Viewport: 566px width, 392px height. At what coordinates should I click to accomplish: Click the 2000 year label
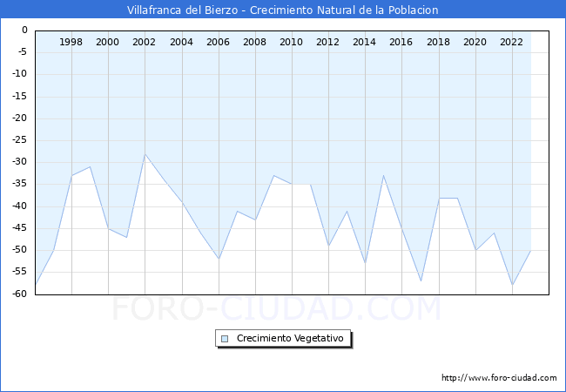click(x=107, y=42)
